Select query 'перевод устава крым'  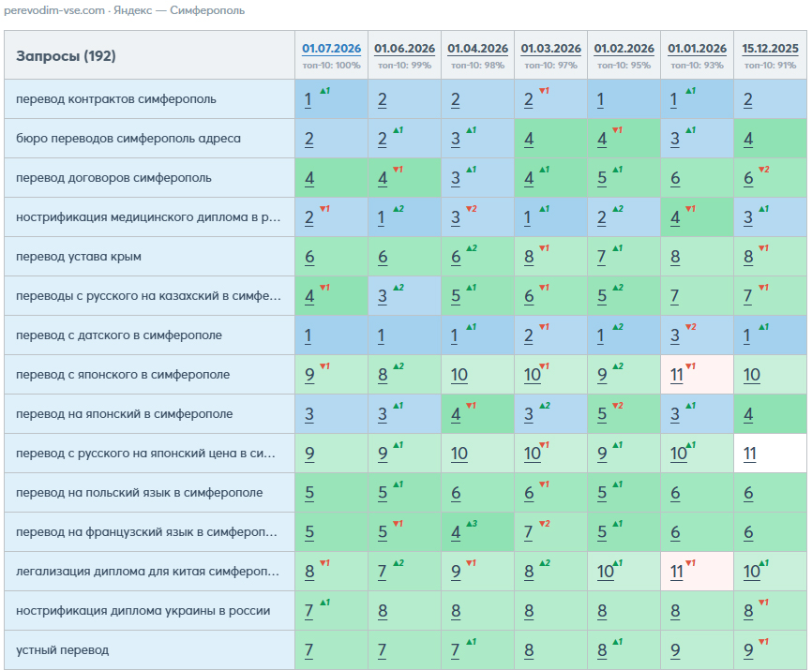[x=79, y=257]
